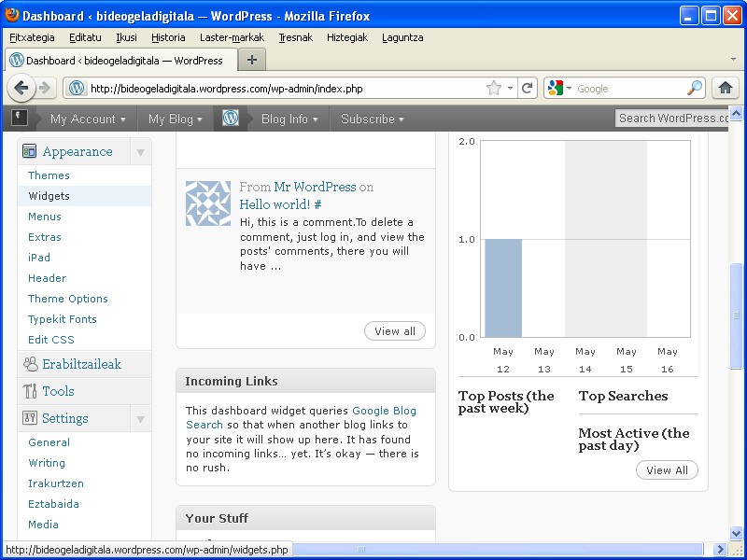Click the user avatar in the admin bar
The image size is (747, 560).
tap(20, 119)
